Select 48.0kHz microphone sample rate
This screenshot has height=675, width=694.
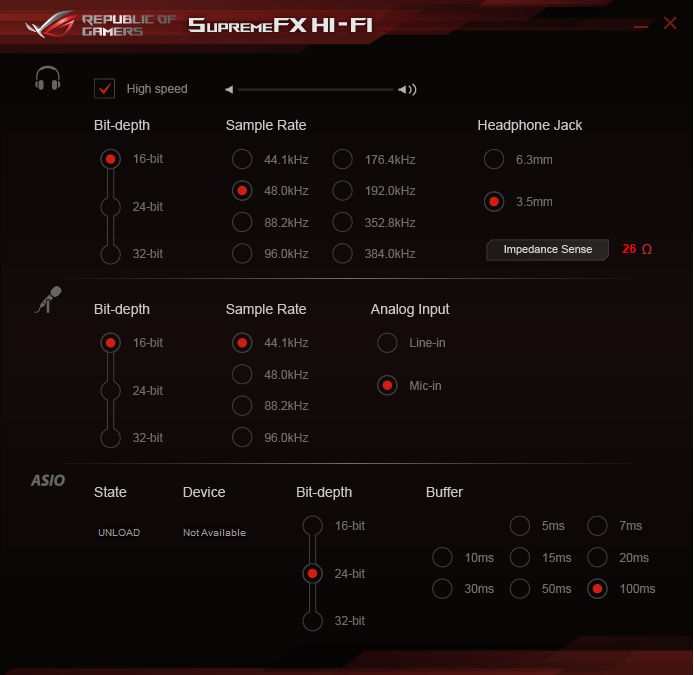coord(242,374)
